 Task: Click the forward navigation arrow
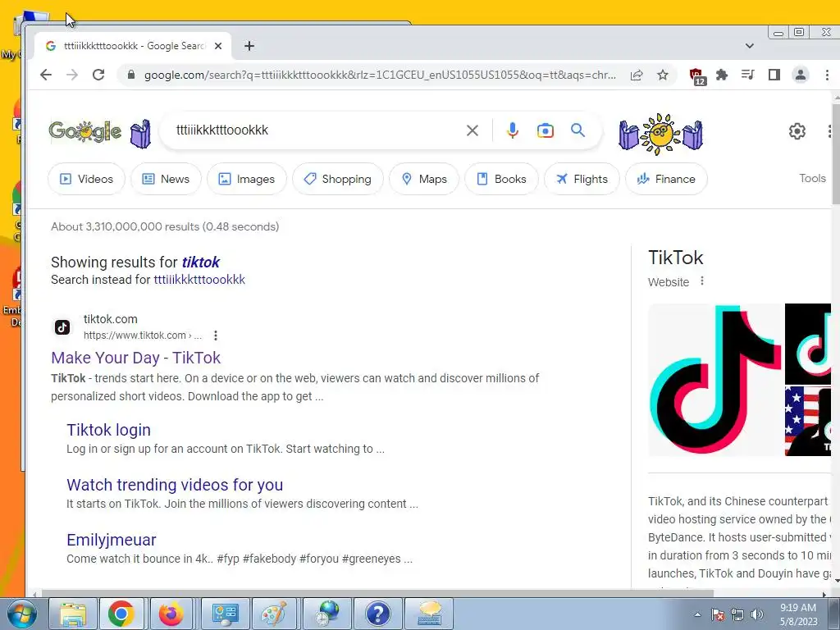pos(72,75)
